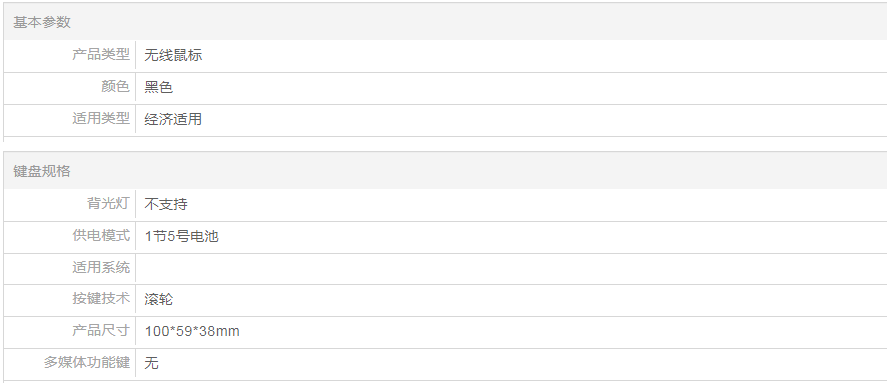This screenshot has width=892, height=383.
Task: Click the empty 适用系统 value cell
Action: [511, 268]
